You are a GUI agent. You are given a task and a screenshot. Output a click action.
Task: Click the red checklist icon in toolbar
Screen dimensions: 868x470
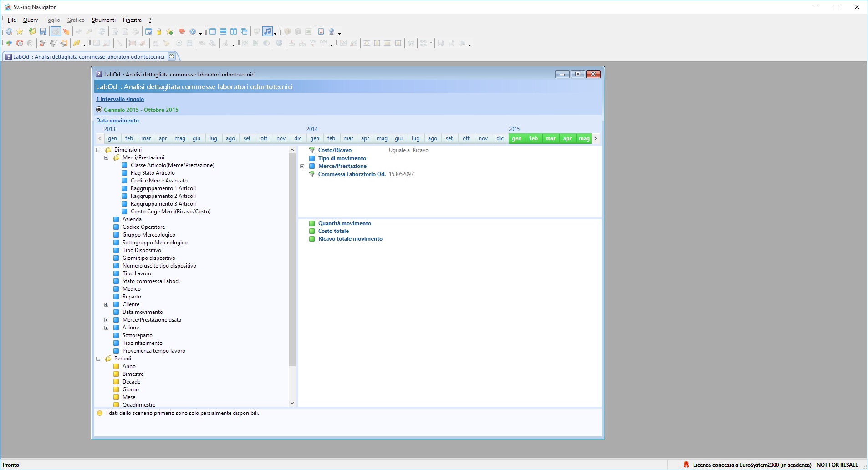(321, 31)
